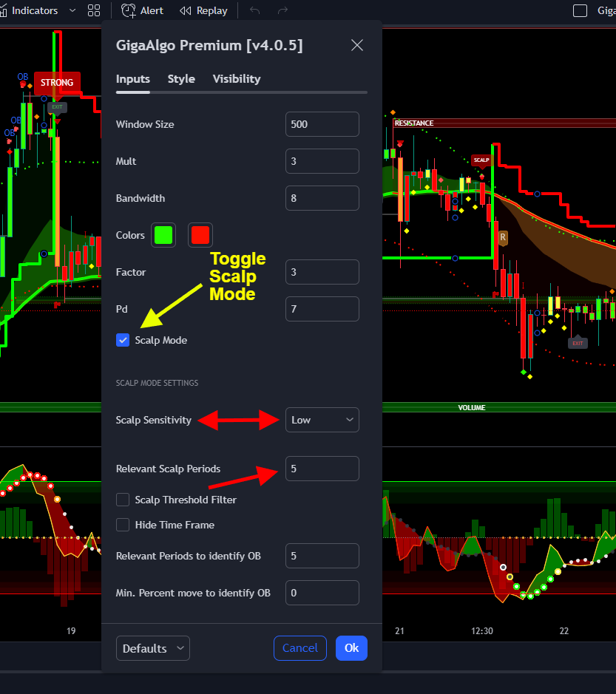Switch to the Visibility tab
616x694 pixels.
tap(237, 79)
